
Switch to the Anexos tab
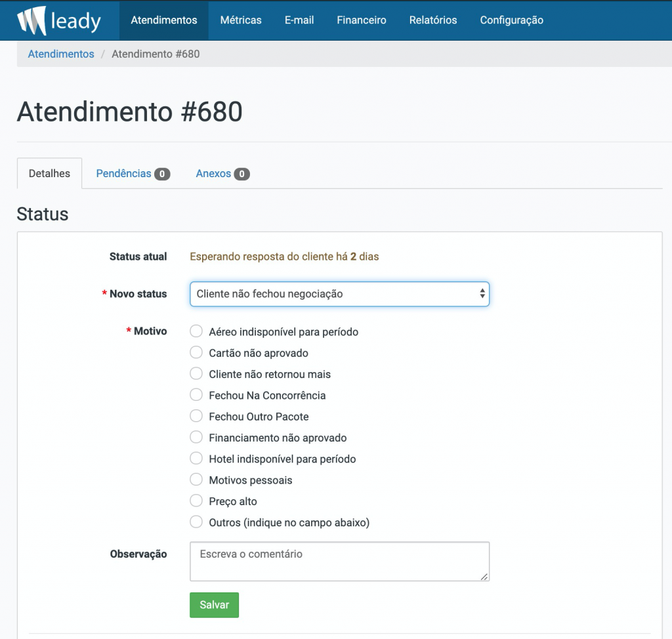[222, 174]
